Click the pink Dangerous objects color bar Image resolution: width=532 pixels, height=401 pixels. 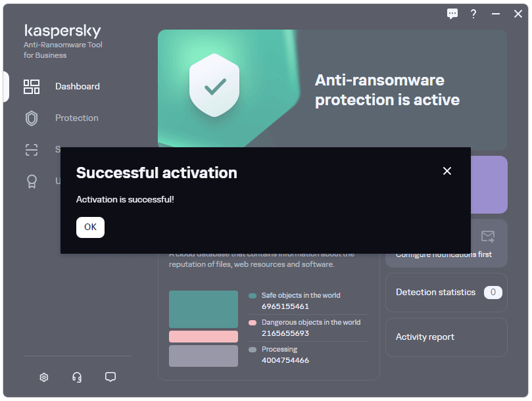(x=204, y=337)
